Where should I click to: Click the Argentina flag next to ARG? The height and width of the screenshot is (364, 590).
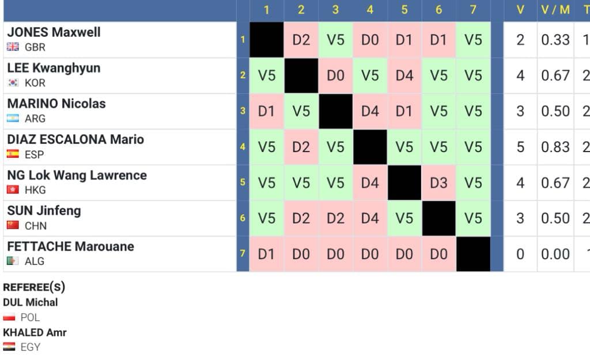[x=13, y=119]
